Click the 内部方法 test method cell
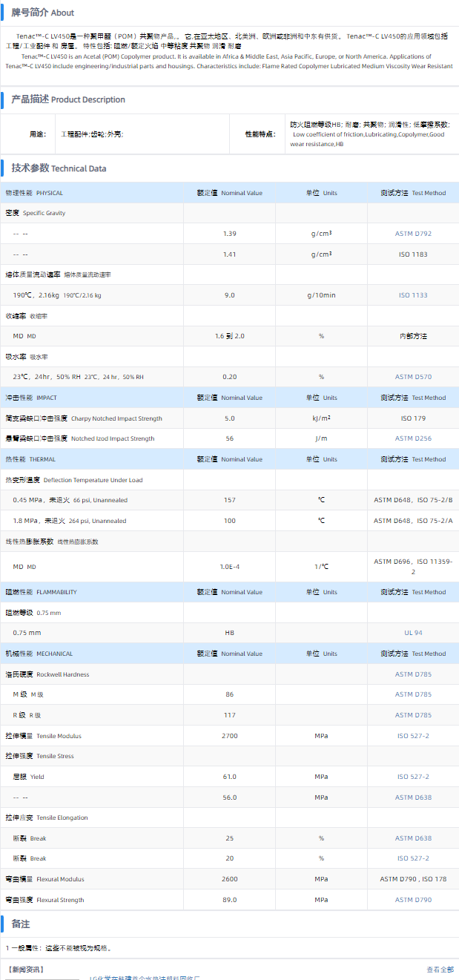The height and width of the screenshot is (980, 459). tap(413, 336)
